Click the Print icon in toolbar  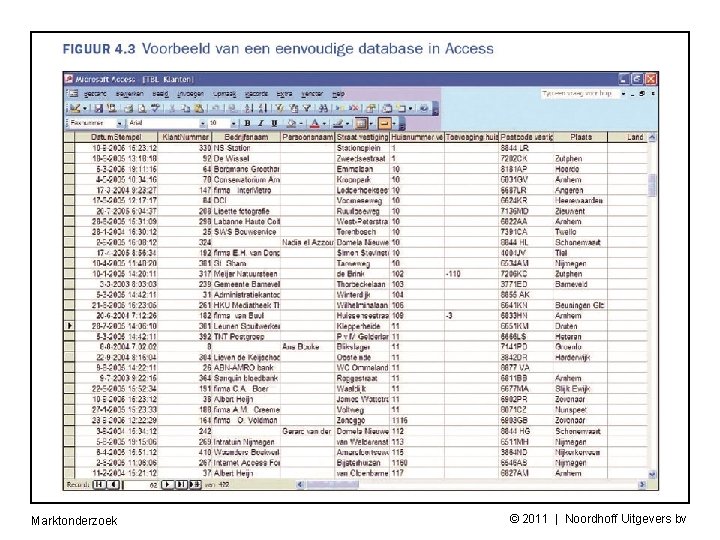coord(128,108)
